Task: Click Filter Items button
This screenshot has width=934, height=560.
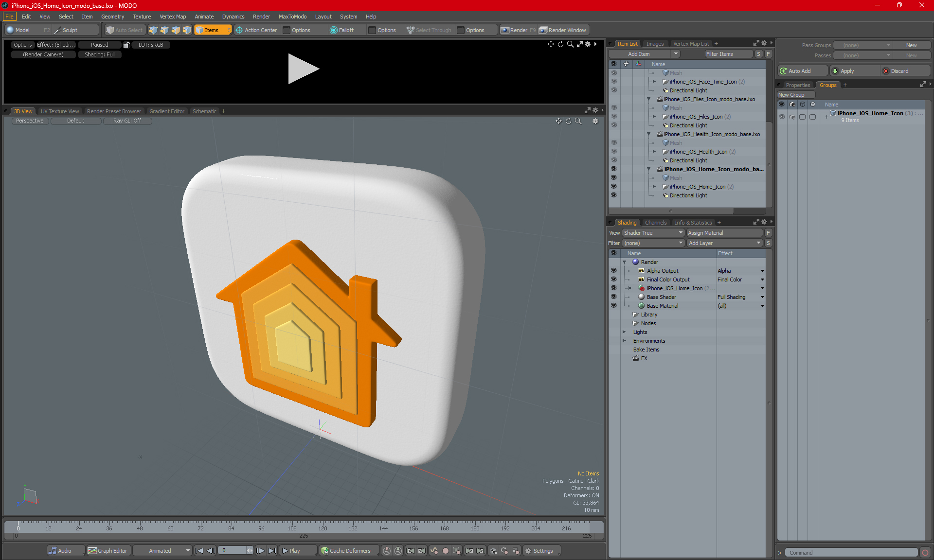Action: point(729,54)
